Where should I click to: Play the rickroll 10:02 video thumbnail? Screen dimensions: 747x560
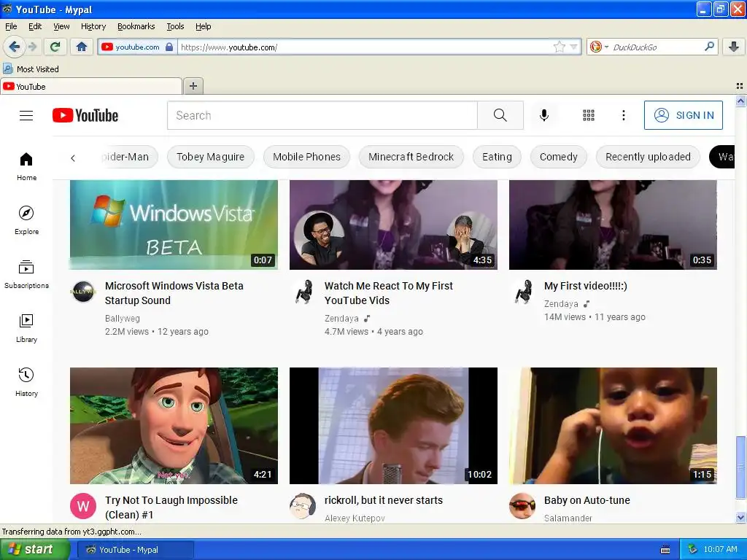tap(393, 426)
